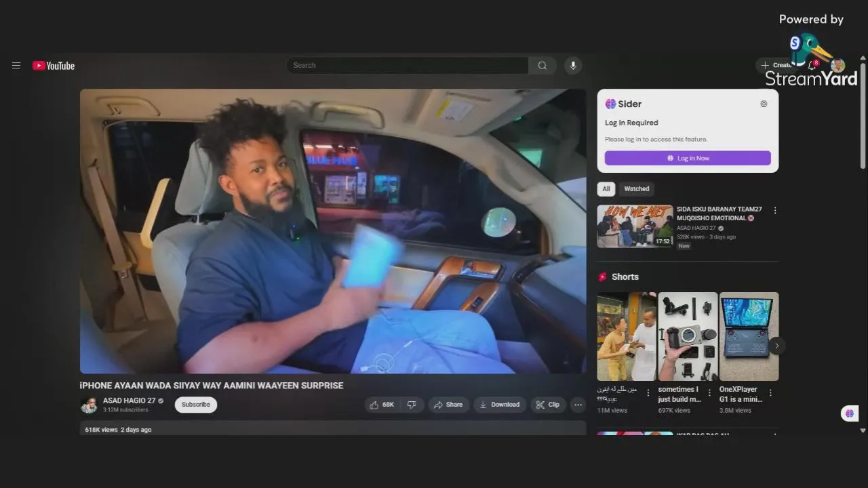Open the ASAD HAGIO 27 channel avatar
The height and width of the screenshot is (488, 868).
[x=89, y=405]
